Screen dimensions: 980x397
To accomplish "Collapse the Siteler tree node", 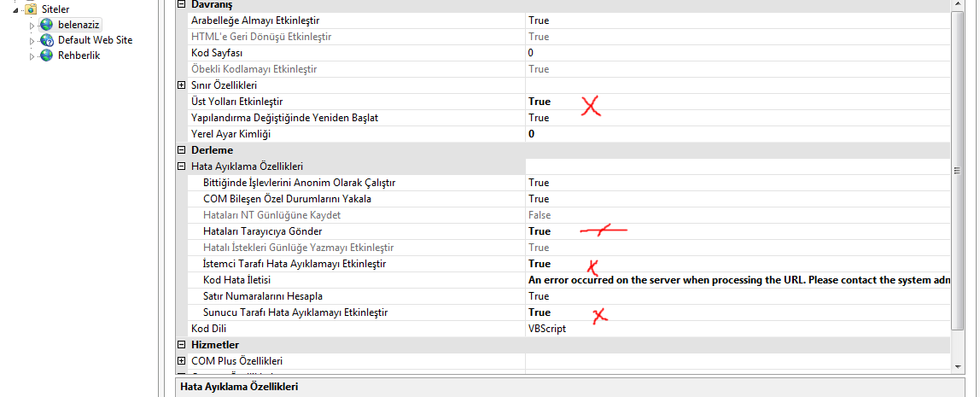I will click(x=17, y=9).
